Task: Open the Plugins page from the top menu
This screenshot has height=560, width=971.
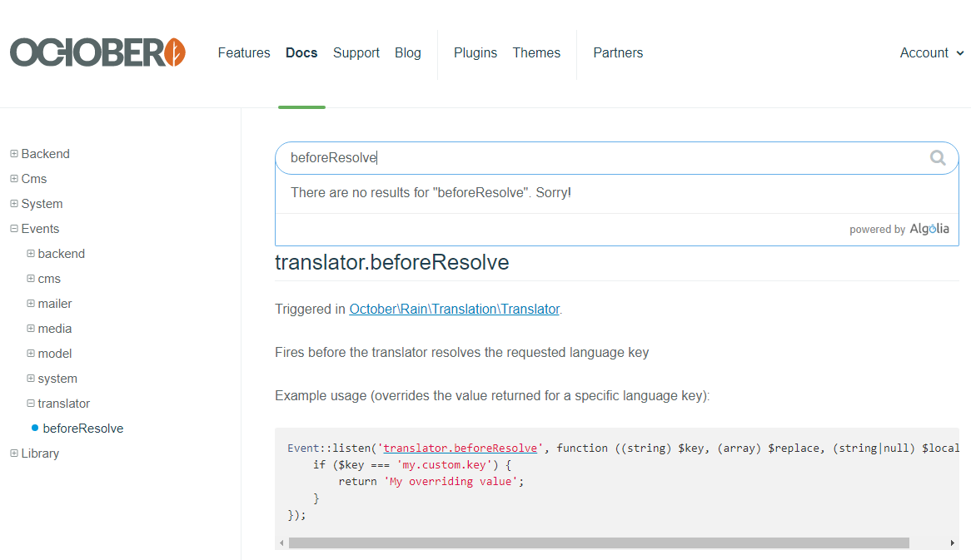Action: click(x=475, y=52)
